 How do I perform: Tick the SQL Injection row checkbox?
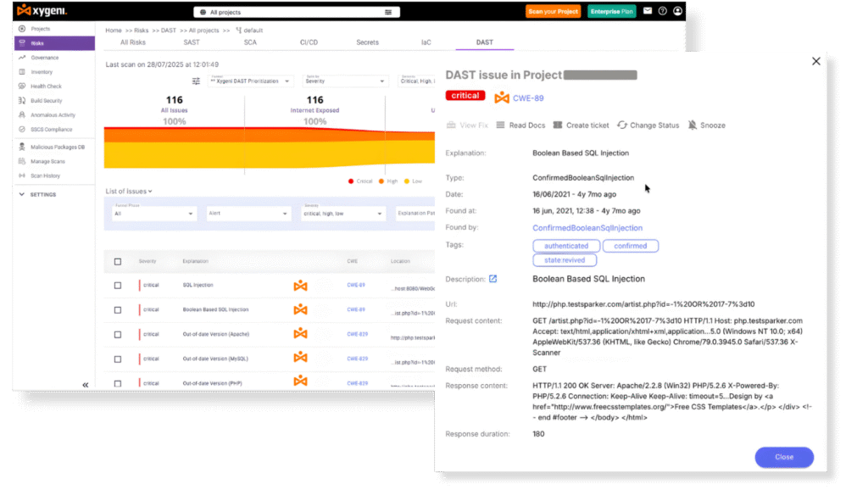coord(117,286)
